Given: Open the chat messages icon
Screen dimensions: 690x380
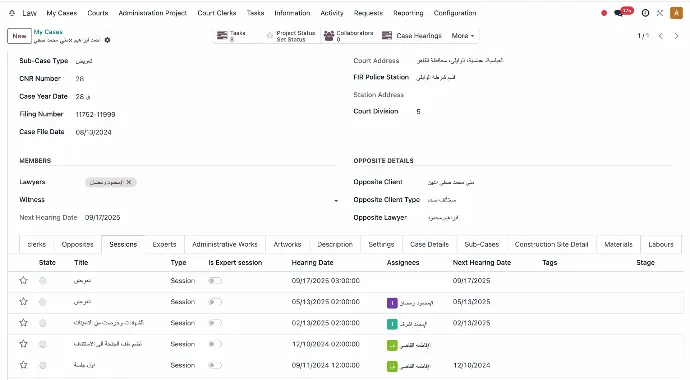Looking at the screenshot, I should pos(619,13).
